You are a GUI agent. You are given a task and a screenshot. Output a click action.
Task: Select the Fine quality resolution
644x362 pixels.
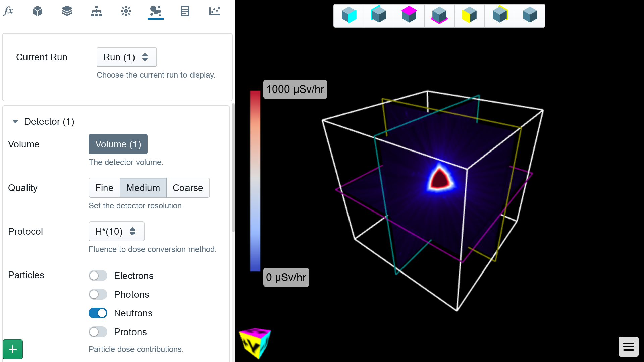104,187
